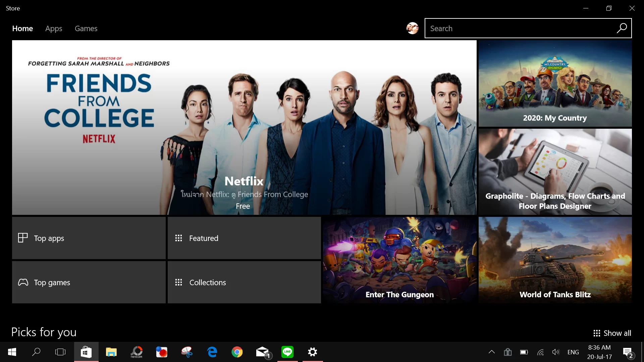Minimize the Store window
Screen dimensions: 644x362
(586, 8)
